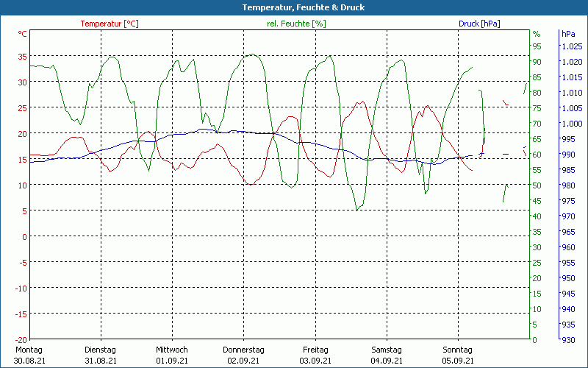Click the "Dienstag" day label
Image resolution: width=588 pixels, height=368 pixels.
[100, 350]
